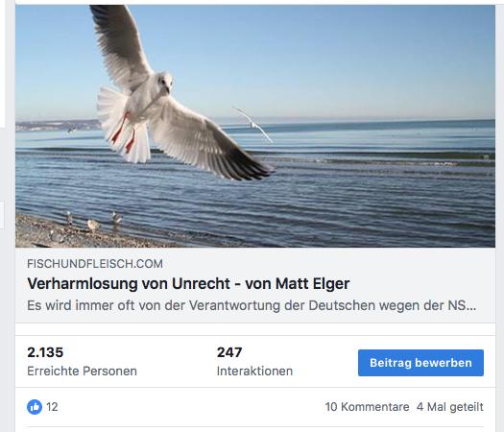The width and height of the screenshot is (504, 432).
Task: Click the Beitrag bewerben button
Action: click(x=420, y=363)
